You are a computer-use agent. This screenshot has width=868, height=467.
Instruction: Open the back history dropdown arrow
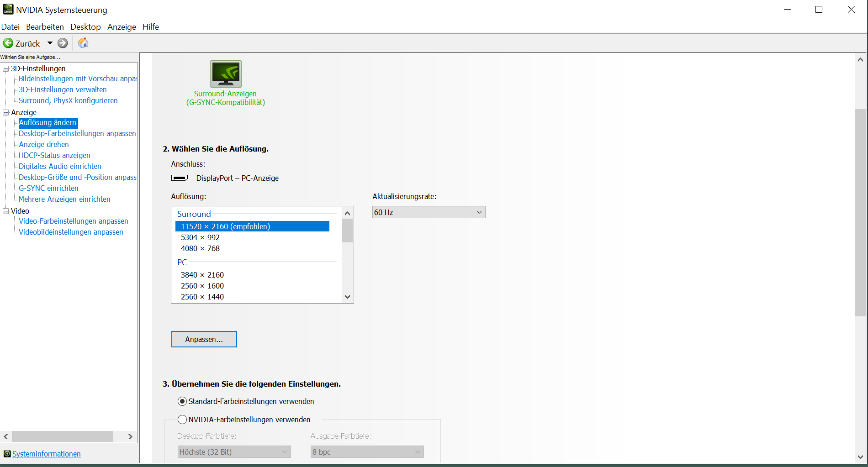click(50, 43)
